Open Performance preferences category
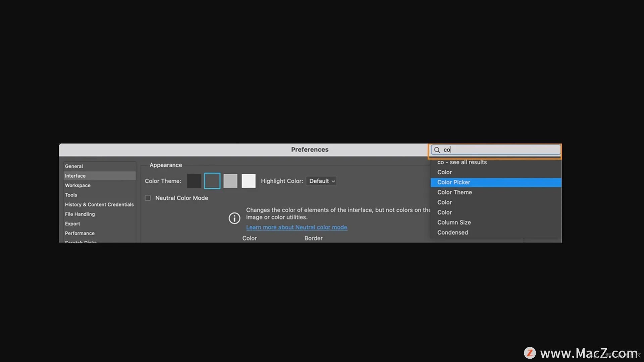644x362 pixels. click(79, 233)
